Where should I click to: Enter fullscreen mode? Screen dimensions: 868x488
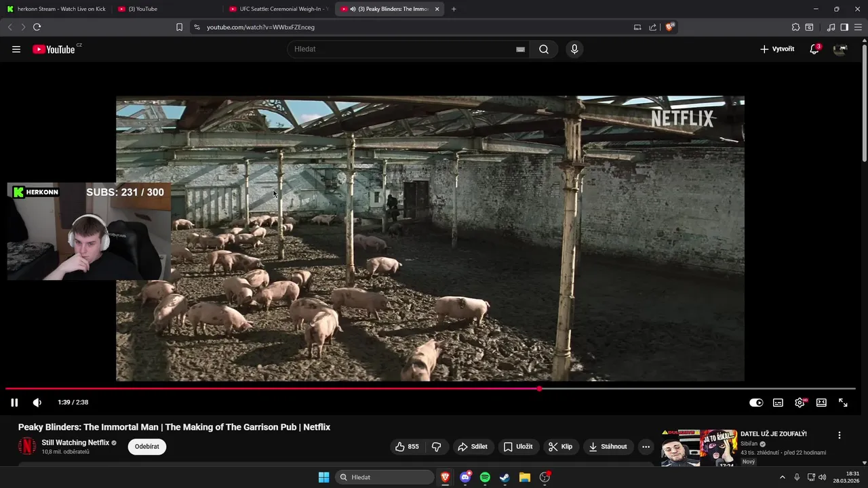pyautogui.click(x=843, y=403)
